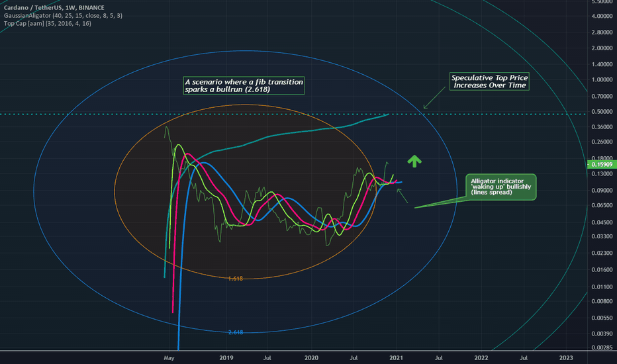This screenshot has height=364, width=617.
Task: Click 0.70000 on the price axis
Action: tap(602, 96)
